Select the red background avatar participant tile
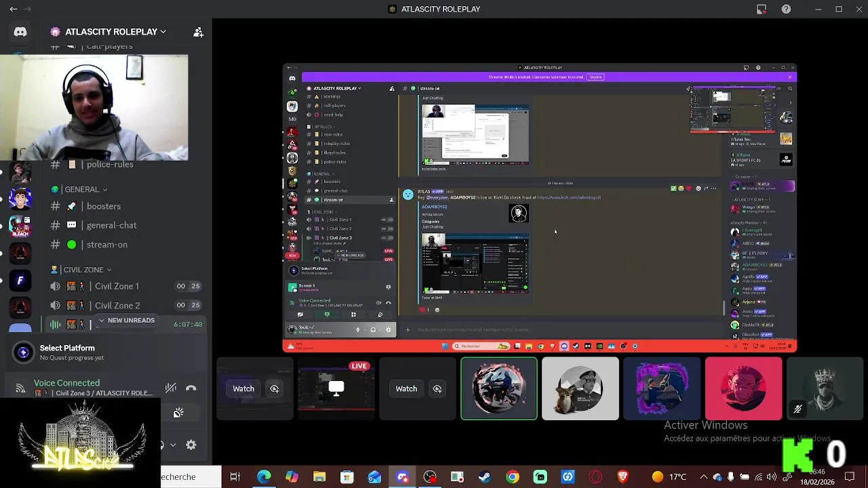868x488 pixels. [x=743, y=388]
